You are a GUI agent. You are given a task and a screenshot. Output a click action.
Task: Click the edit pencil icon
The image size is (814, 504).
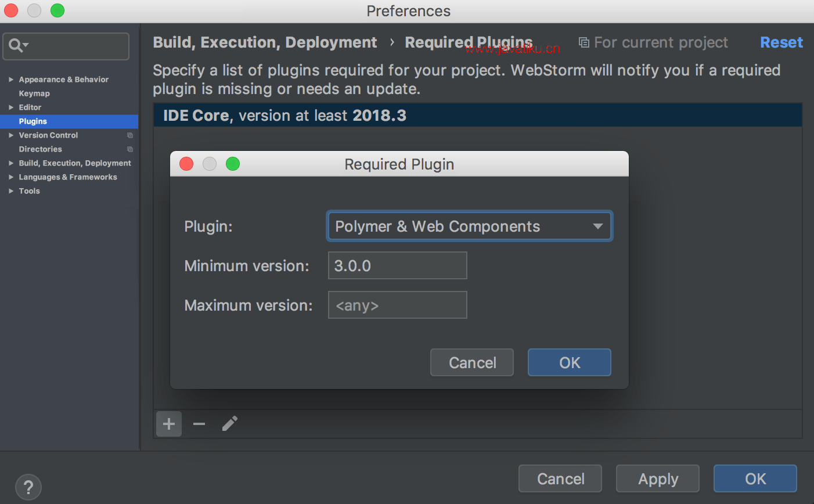230,424
